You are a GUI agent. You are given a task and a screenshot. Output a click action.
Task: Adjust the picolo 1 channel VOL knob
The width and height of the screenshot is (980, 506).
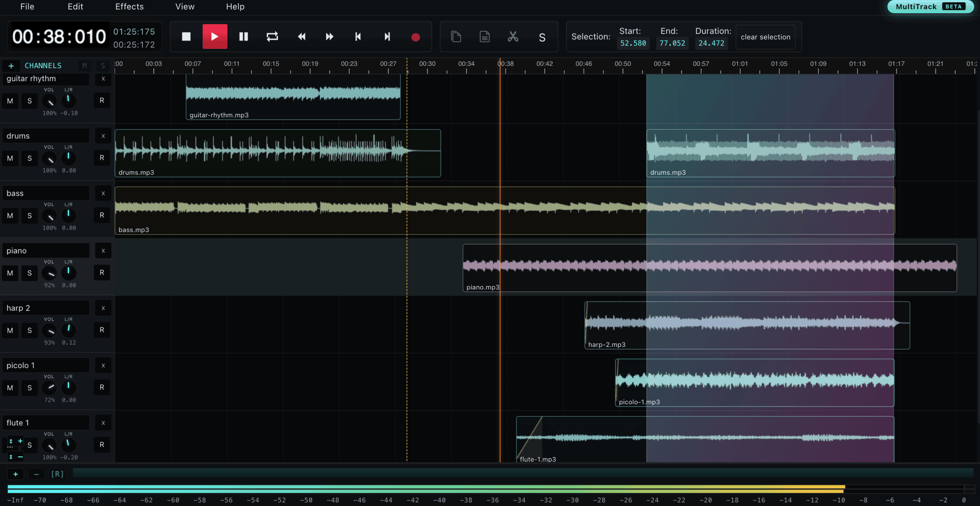pyautogui.click(x=49, y=388)
